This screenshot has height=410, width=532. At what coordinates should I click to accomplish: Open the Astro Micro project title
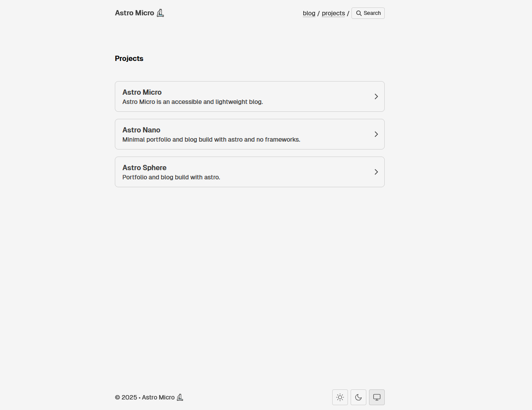click(142, 92)
